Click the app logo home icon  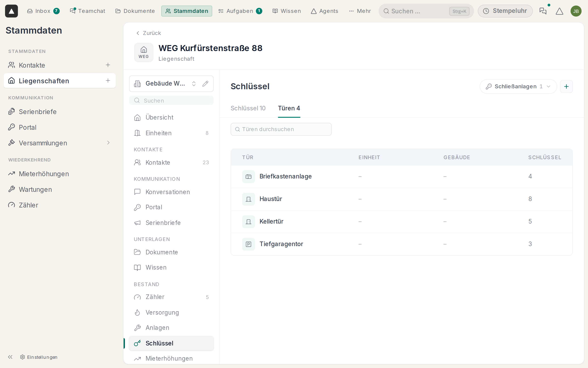(11, 11)
